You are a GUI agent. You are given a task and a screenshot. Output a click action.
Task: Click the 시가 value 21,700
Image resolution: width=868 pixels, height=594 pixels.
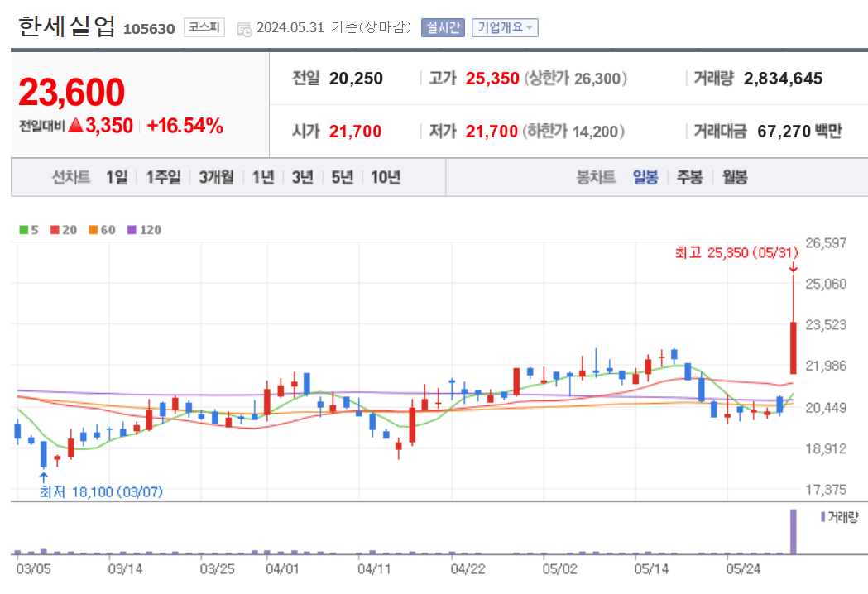point(356,132)
